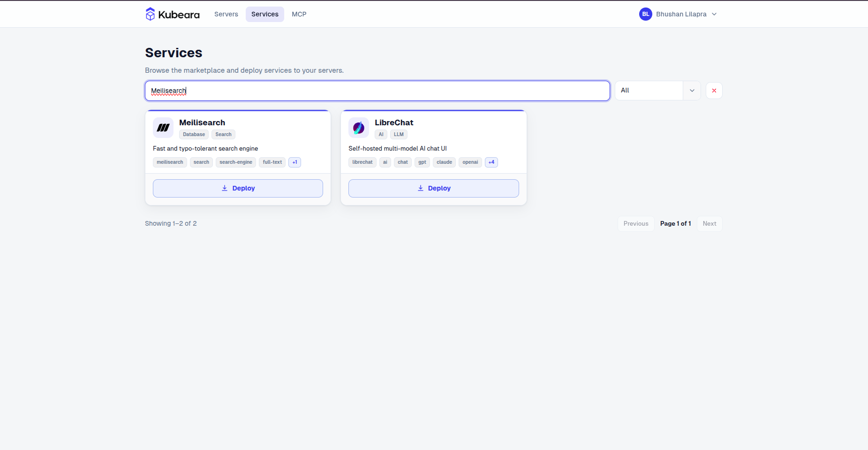Focus the services search input field
Viewport: 868px width, 450px height.
(377, 91)
